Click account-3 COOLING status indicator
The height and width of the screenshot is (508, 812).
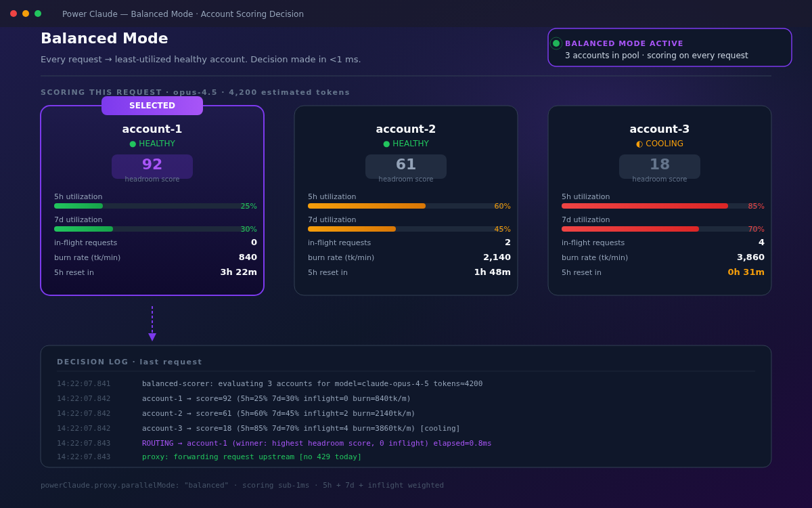660,144
